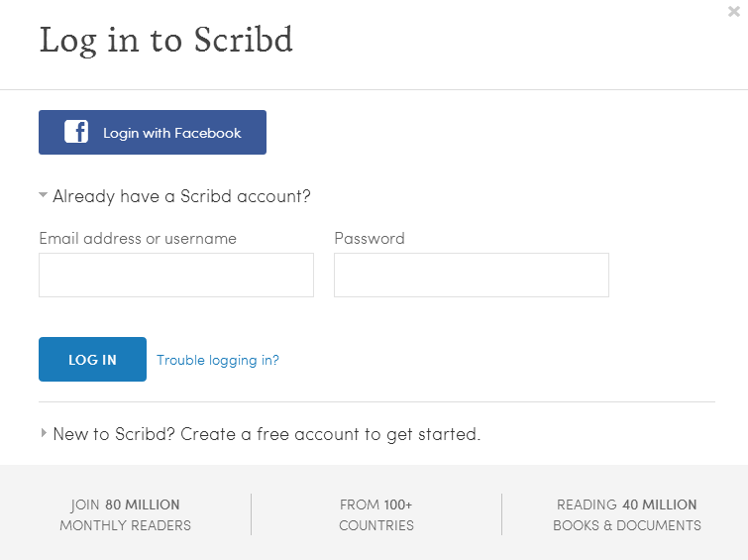Expand the New to Scribd disclosure triangle
This screenshot has width=748, height=560.
pyautogui.click(x=44, y=433)
